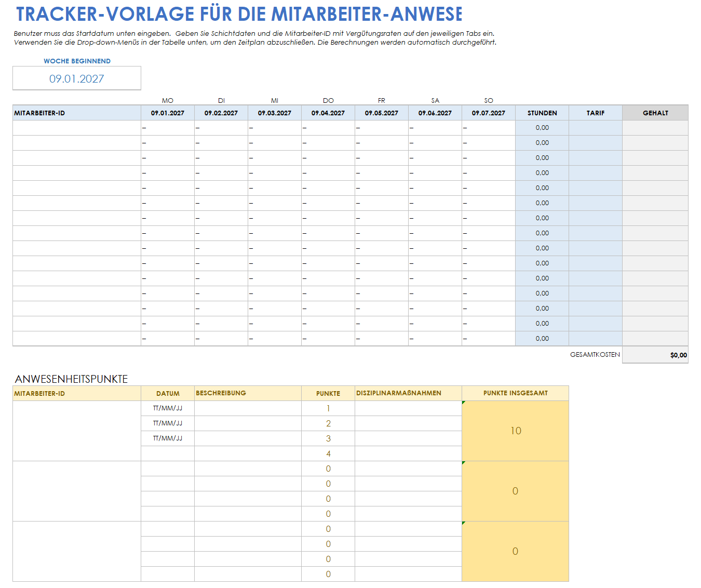Select the blue title TRACKER-VORLAGE FÜR DIE MITARBEITER-ANWESE
Screen dimensions: 701x588
coord(239,14)
